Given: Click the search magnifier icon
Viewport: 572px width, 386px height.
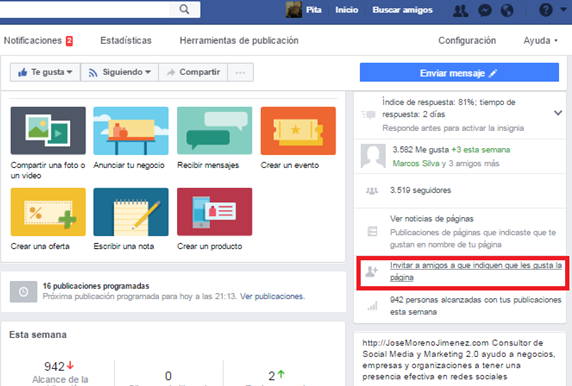Looking at the screenshot, I should [x=185, y=9].
